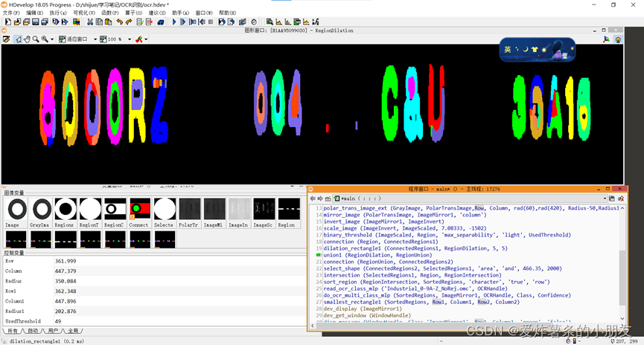Select the UsedThreshold value 49
This screenshot has width=644, height=345.
[x=58, y=321]
